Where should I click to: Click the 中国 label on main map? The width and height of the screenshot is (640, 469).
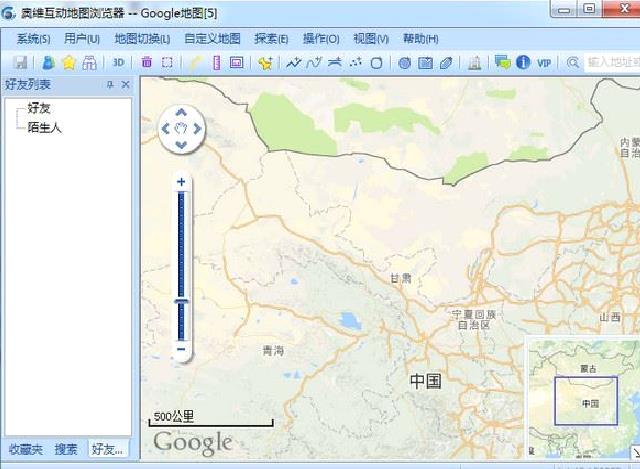(x=425, y=381)
